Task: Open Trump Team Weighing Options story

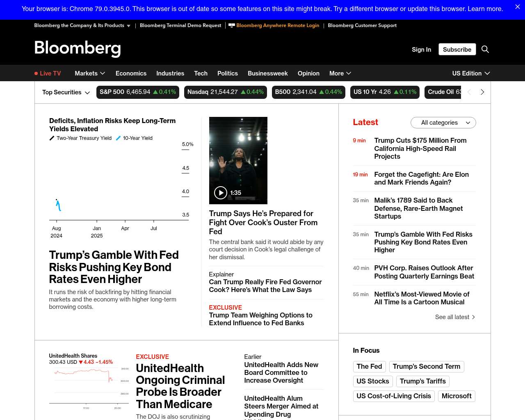Action: coord(260,319)
